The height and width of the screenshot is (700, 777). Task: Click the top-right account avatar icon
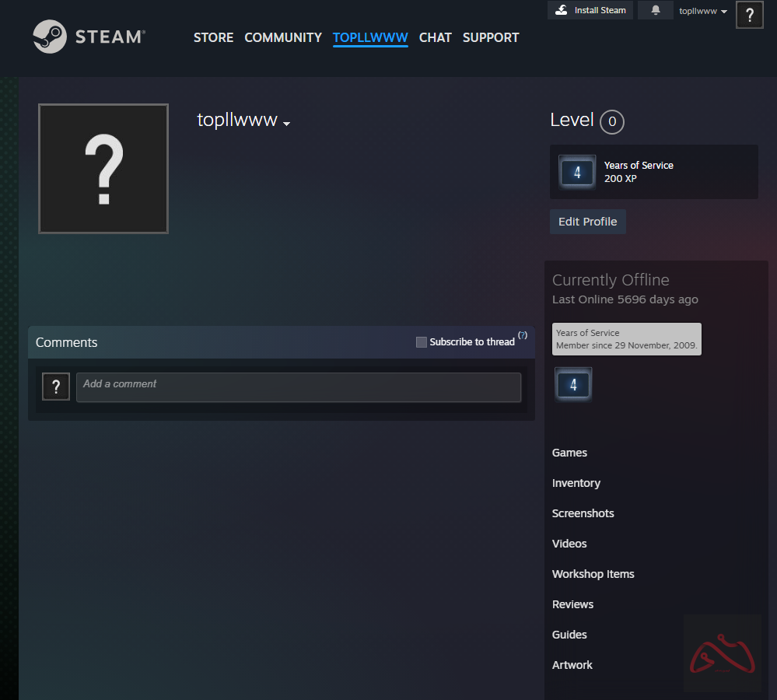point(749,15)
